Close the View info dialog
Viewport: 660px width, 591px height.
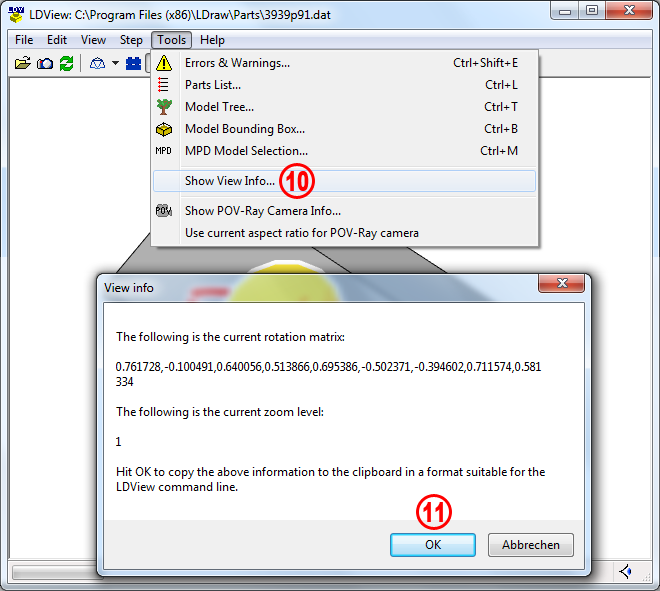(562, 283)
